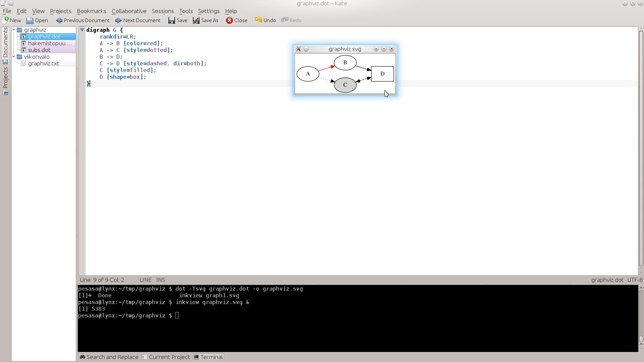Open the Bookmarks menu

[x=92, y=11]
